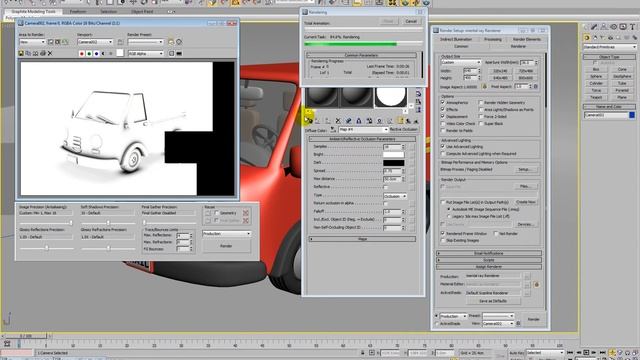Display the alpha channel

pos(103,53)
